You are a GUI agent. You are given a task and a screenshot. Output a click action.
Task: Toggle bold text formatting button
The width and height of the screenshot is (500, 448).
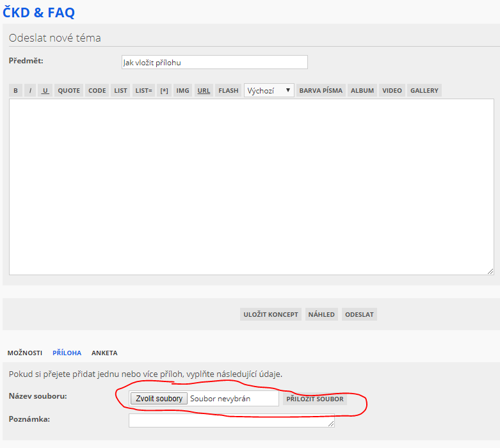pyautogui.click(x=16, y=91)
